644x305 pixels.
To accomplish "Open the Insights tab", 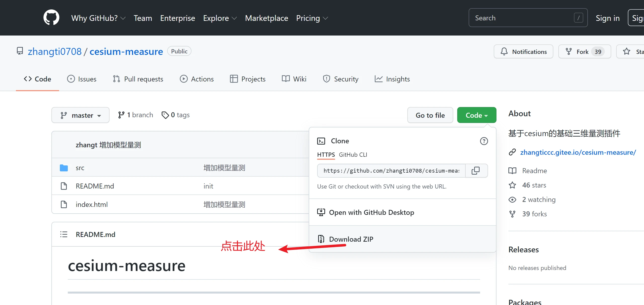I will coord(392,79).
